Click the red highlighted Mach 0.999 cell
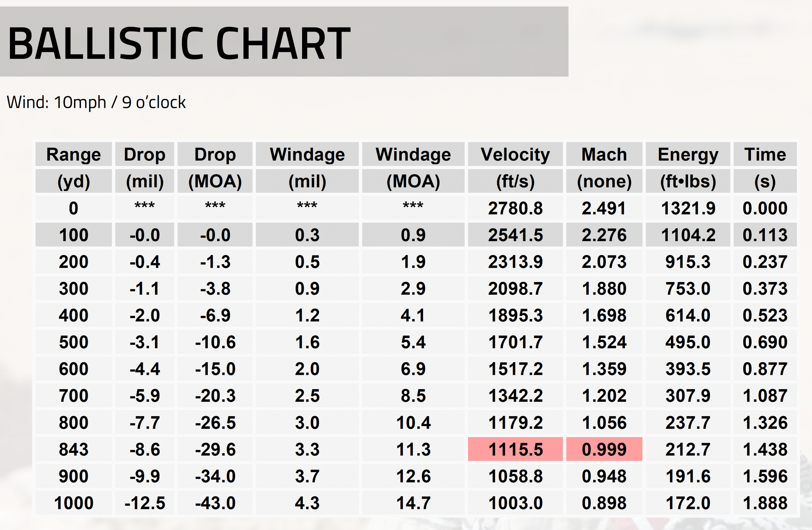812x530 pixels. pyautogui.click(x=604, y=449)
